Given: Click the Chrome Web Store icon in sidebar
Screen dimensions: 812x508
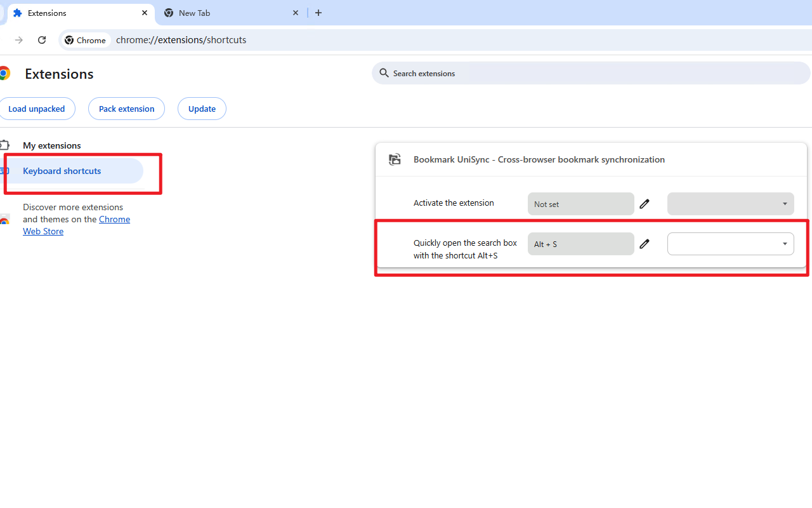Looking at the screenshot, I should click(x=5, y=220).
